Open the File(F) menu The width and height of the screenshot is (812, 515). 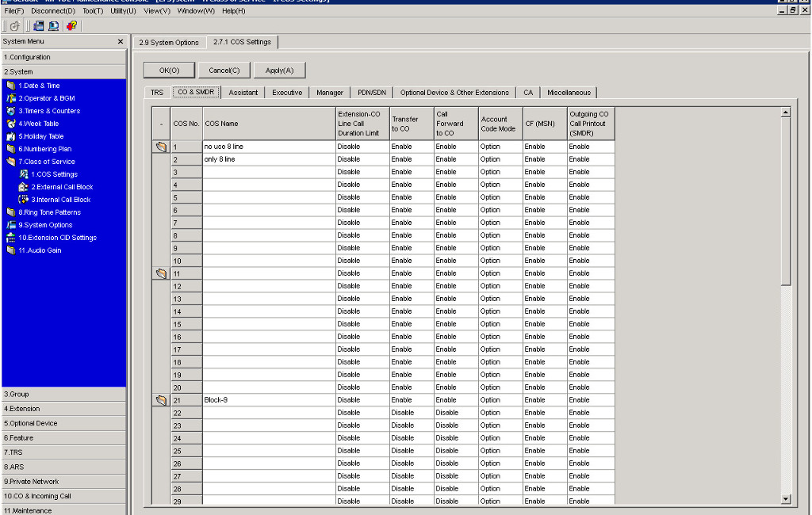[x=14, y=11]
